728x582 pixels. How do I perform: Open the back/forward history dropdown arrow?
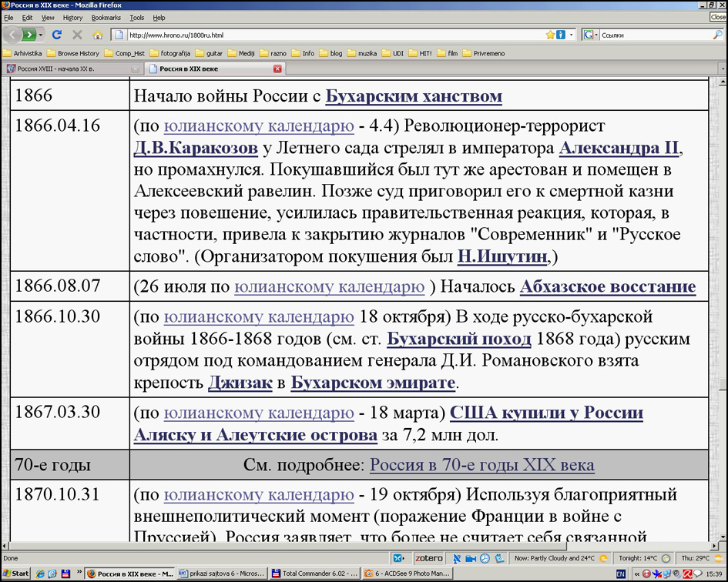[42, 35]
